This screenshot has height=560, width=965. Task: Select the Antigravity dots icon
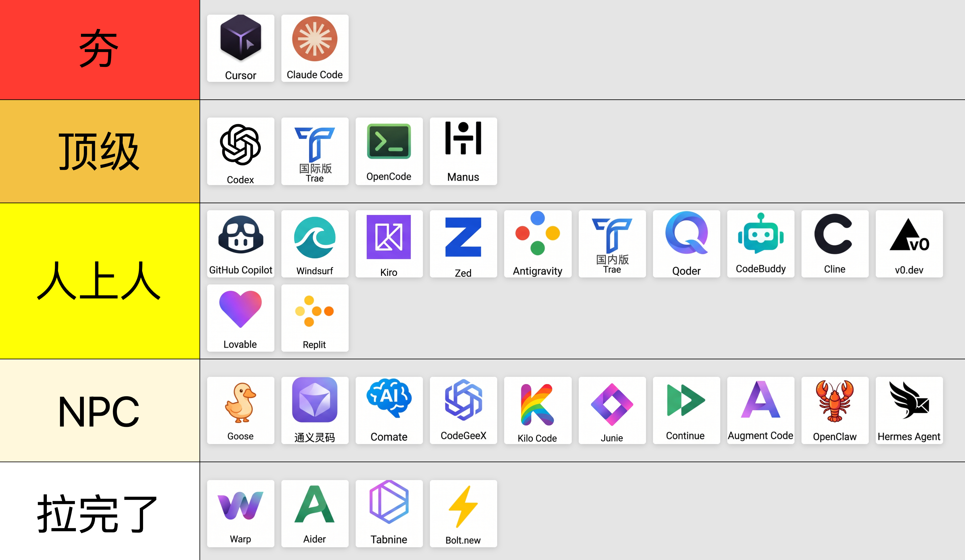(538, 244)
